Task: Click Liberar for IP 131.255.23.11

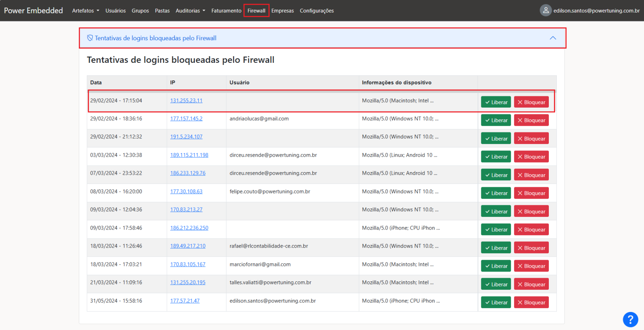Action: pyautogui.click(x=496, y=102)
